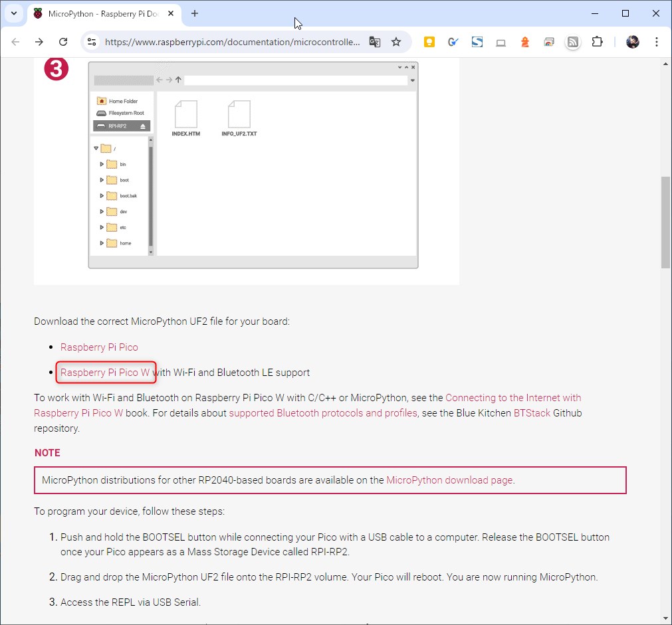Image resolution: width=672 pixels, height=625 pixels.
Task: Open the MicroPython download page link
Action: click(449, 480)
